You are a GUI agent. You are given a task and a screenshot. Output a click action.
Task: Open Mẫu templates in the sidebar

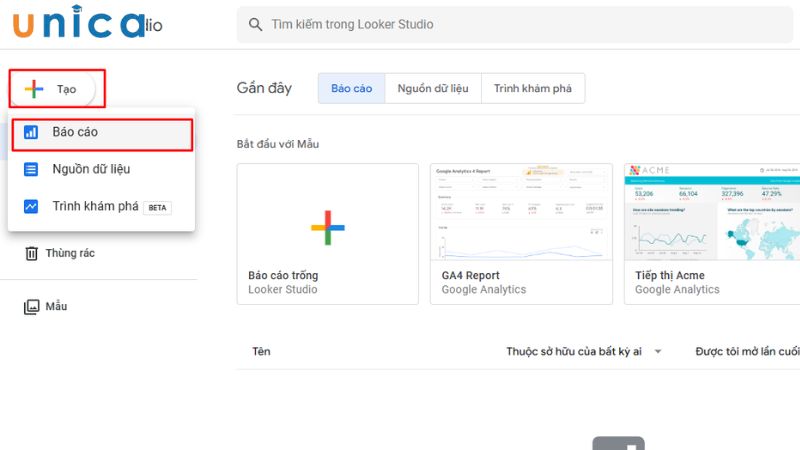tap(45, 307)
